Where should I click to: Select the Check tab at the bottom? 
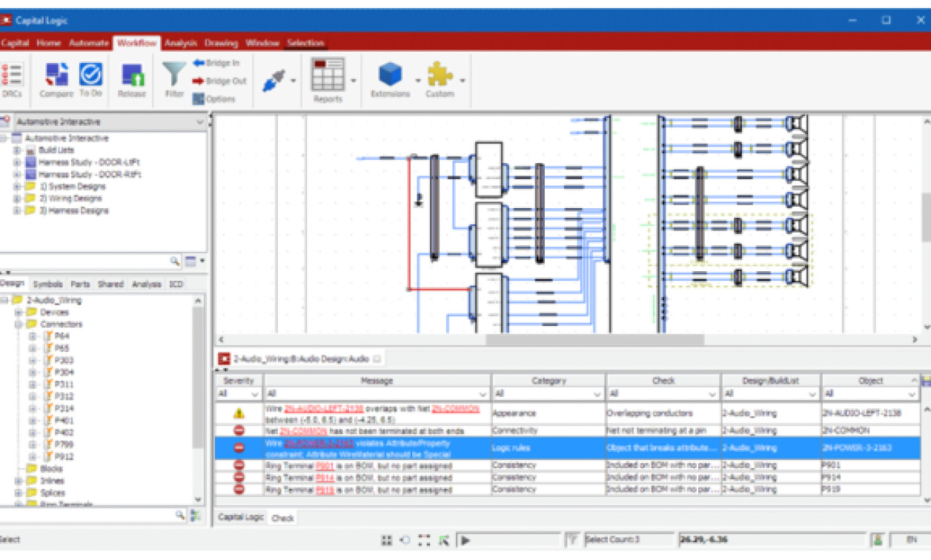[281, 519]
